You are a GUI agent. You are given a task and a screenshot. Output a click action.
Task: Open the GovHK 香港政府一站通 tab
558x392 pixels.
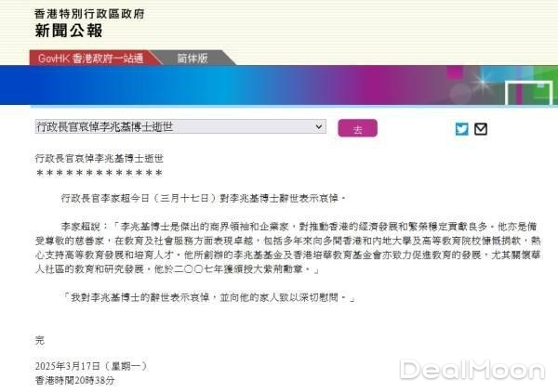coord(91,58)
